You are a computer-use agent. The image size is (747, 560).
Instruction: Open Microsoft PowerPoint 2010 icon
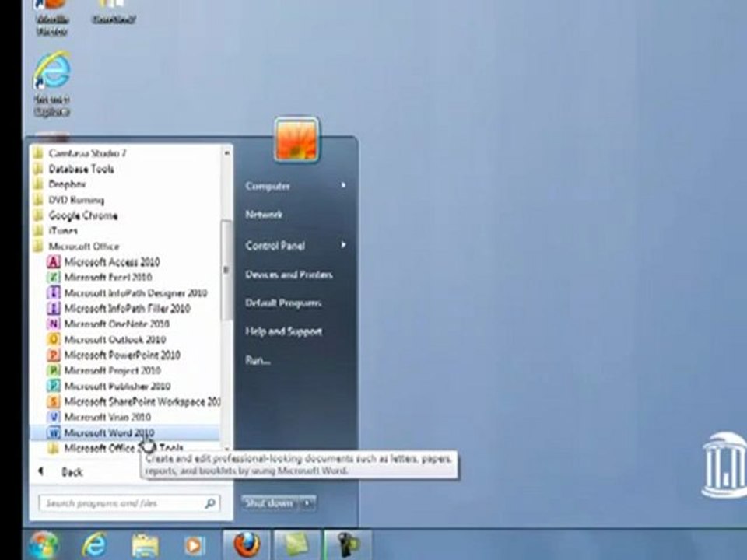(x=54, y=355)
